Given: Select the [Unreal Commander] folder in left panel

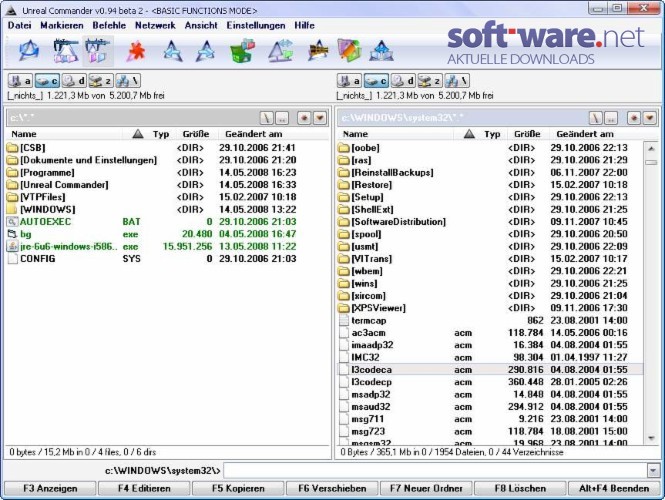Looking at the screenshot, I should (64, 185).
